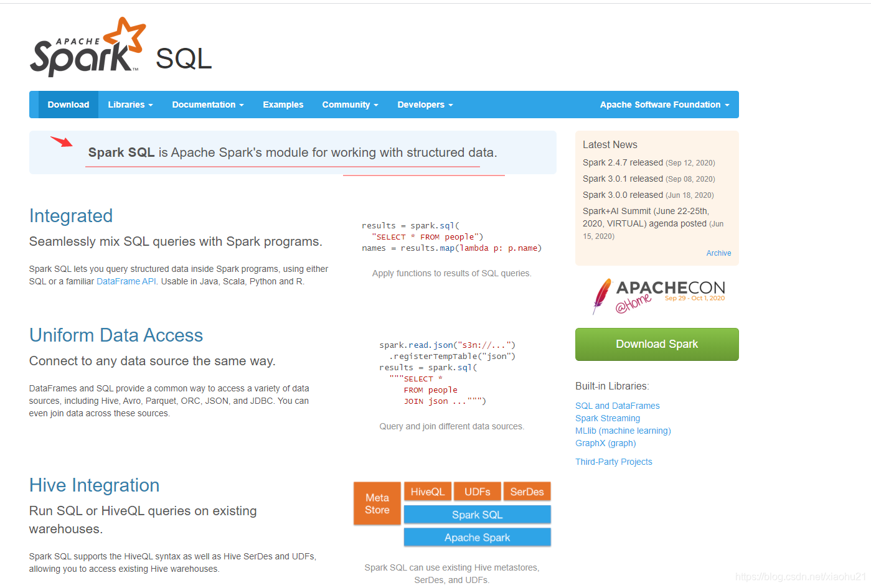The height and width of the screenshot is (588, 871).
Task: Open the Spark 2.4.7 released news
Action: tap(623, 162)
